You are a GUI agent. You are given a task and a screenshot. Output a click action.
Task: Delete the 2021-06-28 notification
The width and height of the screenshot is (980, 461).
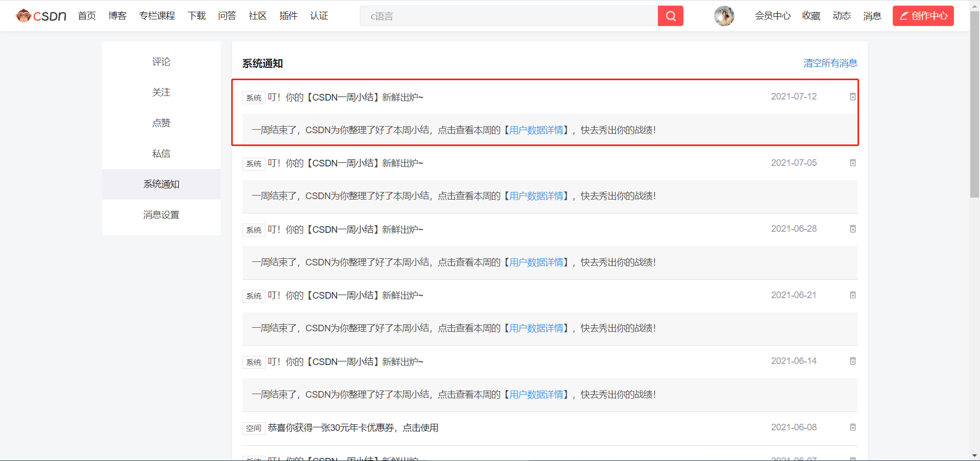[852, 229]
